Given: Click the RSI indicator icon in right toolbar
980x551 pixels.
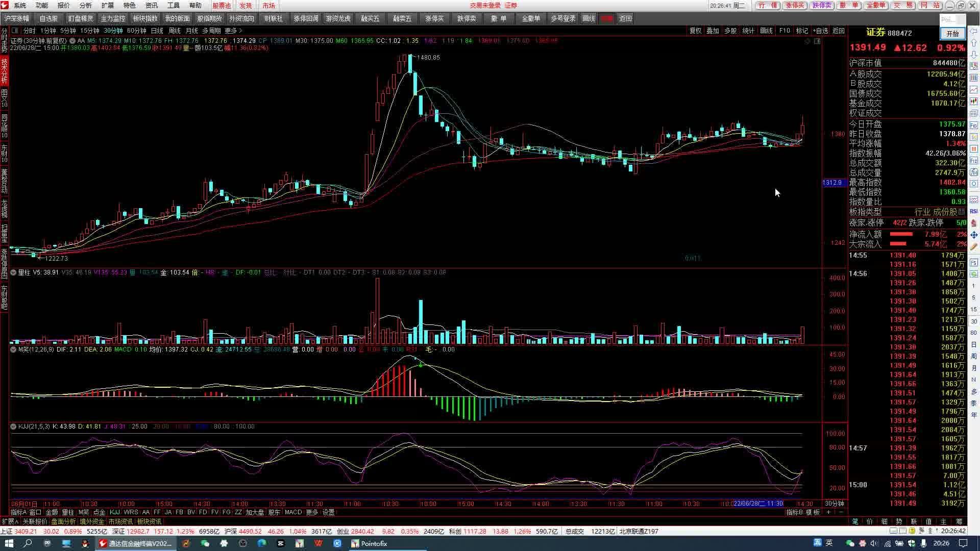Looking at the screenshot, I should pos(974,211).
